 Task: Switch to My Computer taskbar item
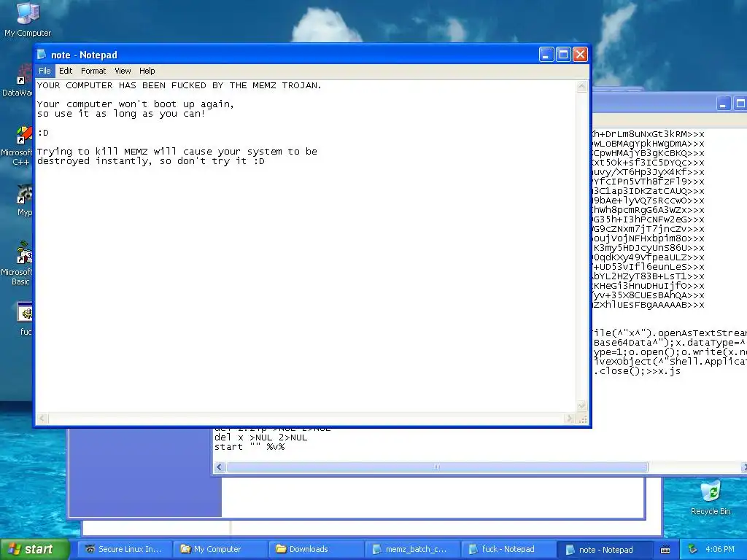coord(220,549)
